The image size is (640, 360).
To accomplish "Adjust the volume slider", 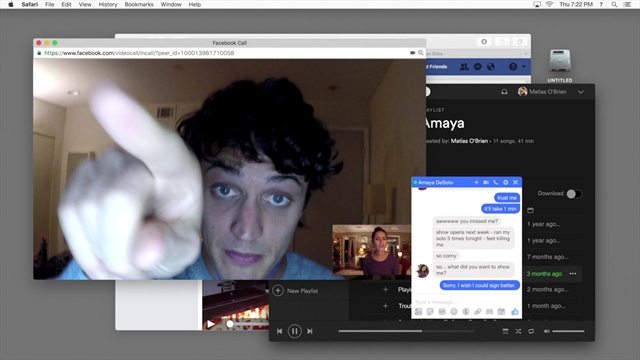I will pos(568,331).
